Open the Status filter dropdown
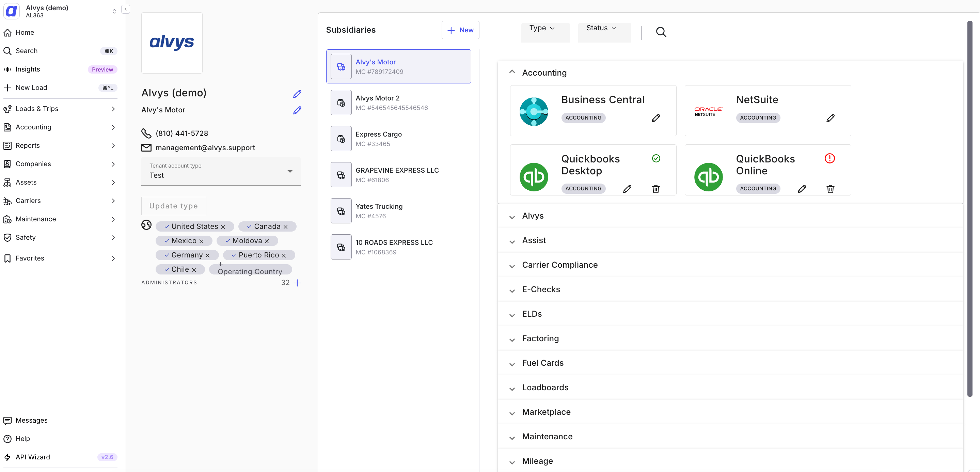 click(x=604, y=32)
